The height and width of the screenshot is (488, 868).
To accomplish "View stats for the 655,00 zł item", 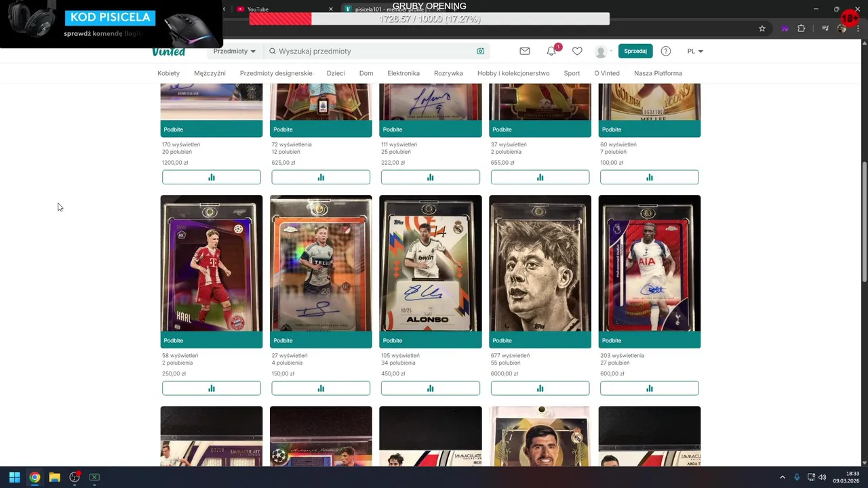I will pos(540,177).
